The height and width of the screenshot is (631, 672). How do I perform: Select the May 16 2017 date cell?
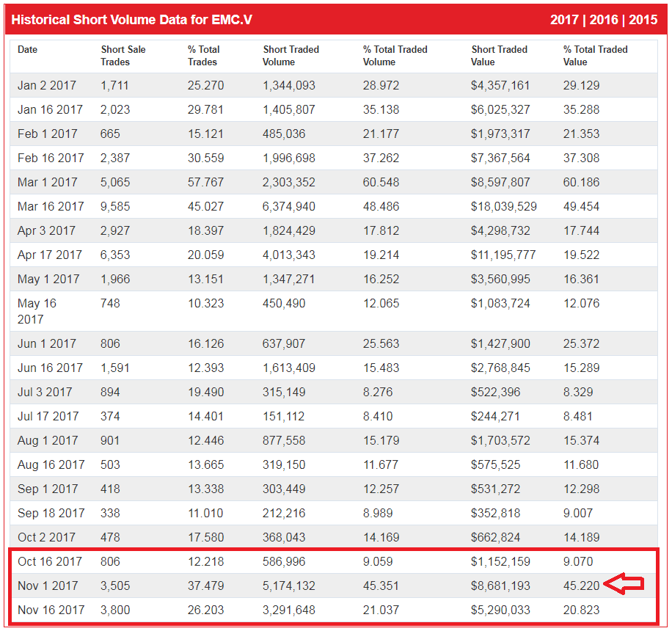(x=37, y=311)
